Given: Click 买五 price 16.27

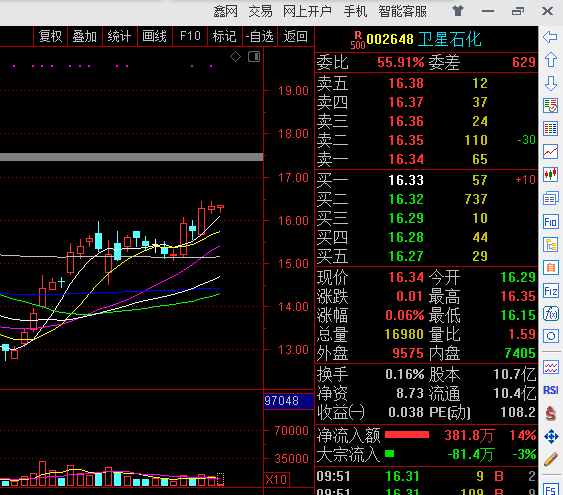Looking at the screenshot, I should [406, 256].
